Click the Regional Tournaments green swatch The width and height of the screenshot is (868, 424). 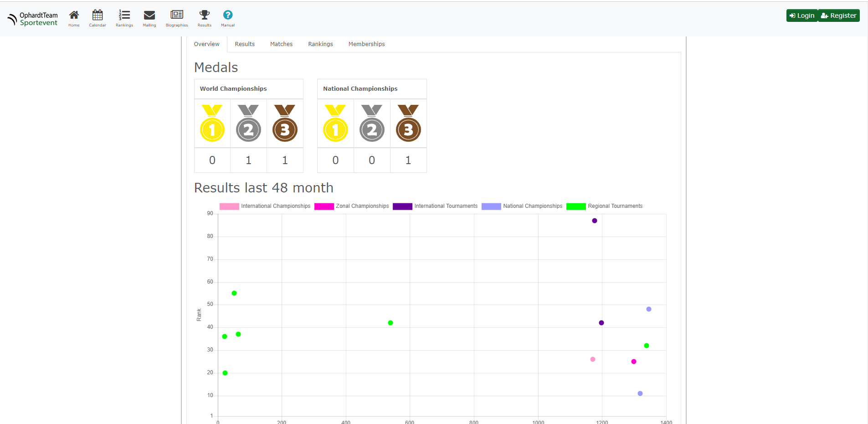[576, 207]
